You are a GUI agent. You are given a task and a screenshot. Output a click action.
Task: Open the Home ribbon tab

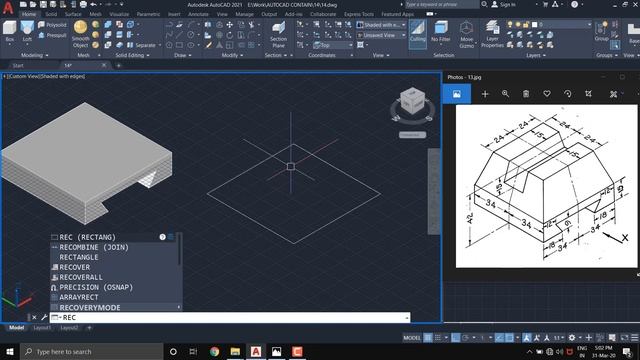tap(29, 14)
